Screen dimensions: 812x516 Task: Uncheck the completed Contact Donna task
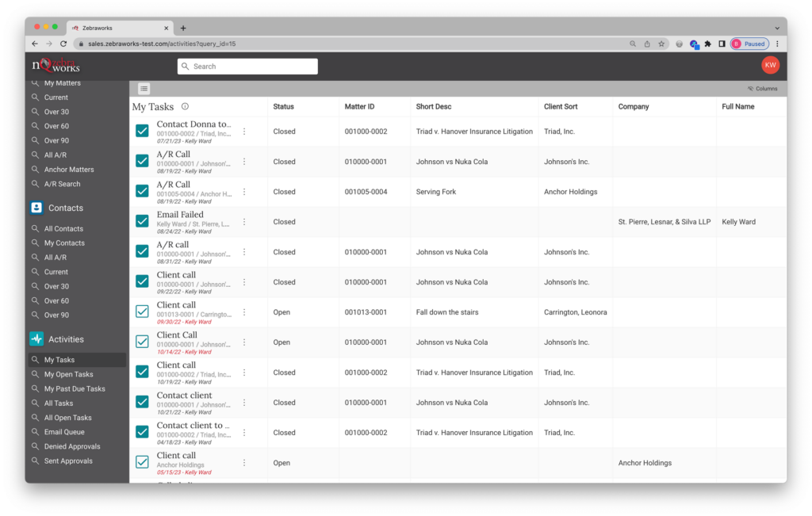pos(141,130)
